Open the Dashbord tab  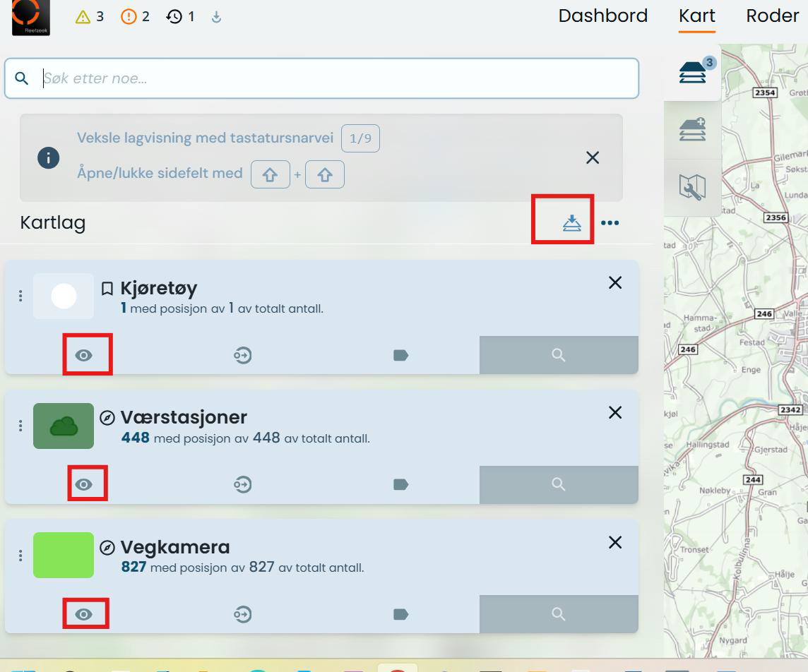click(x=603, y=16)
